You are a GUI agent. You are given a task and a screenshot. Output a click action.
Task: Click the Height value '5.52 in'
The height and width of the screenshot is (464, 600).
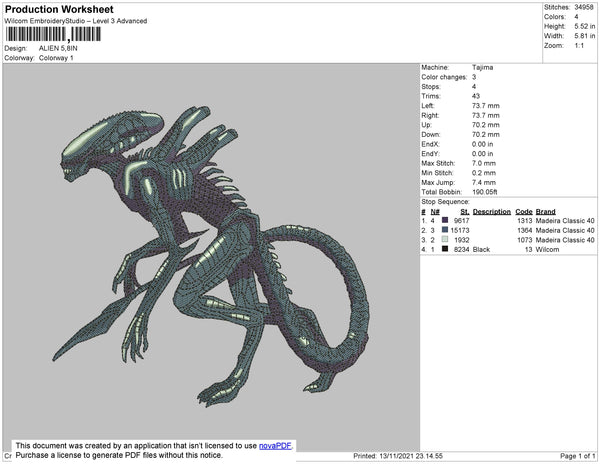coord(584,26)
